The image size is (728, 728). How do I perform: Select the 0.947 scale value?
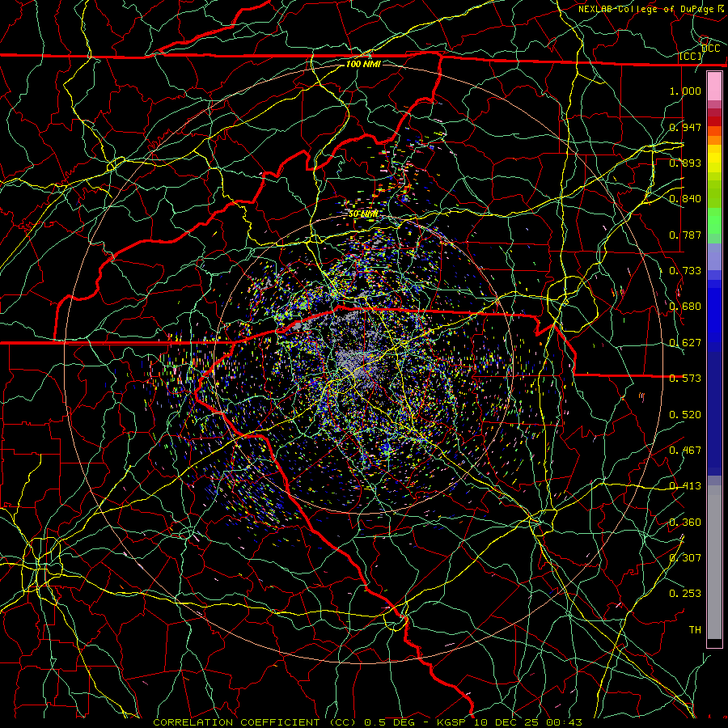pos(685,127)
